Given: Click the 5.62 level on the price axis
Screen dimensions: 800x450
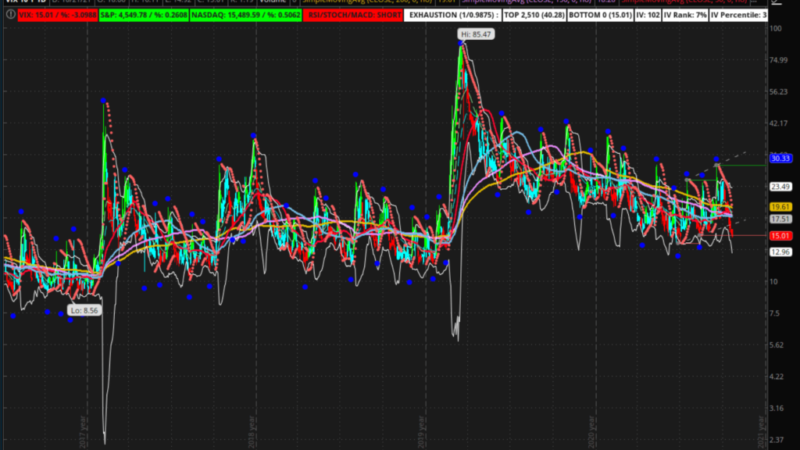Looking at the screenshot, I should click(x=777, y=345).
